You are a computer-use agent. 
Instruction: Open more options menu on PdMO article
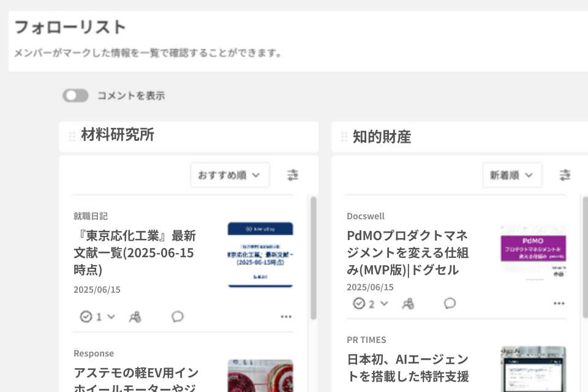(x=559, y=303)
